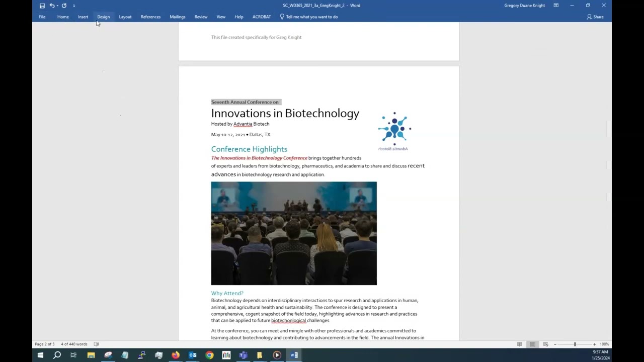Click the 100% zoom level
644x362 pixels.
click(604, 344)
